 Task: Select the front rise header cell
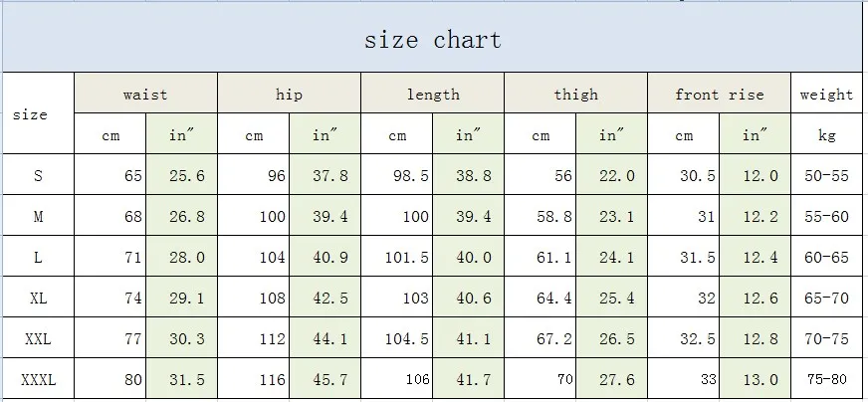pyautogui.click(x=719, y=93)
